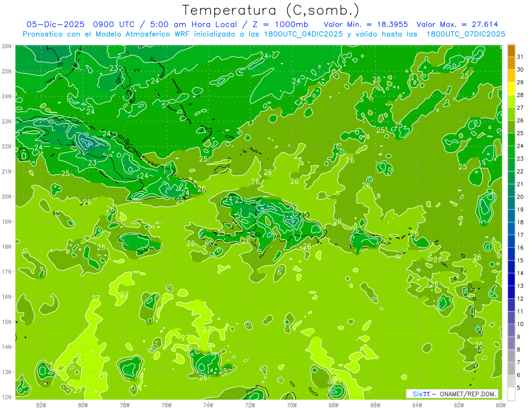Click the colorbar scale label '31'
This screenshot has width=532, height=411.
520,57
